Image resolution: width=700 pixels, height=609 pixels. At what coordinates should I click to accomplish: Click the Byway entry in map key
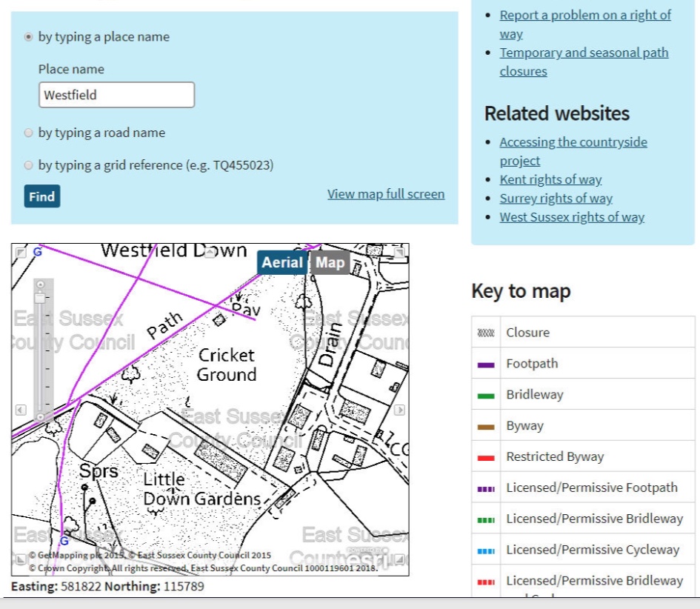click(583, 425)
